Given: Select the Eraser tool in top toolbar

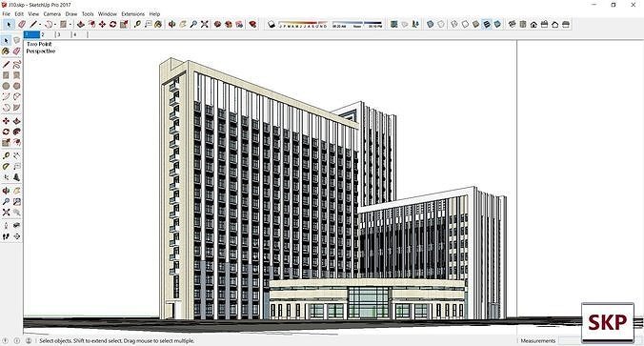Looking at the screenshot, I should point(22,24).
